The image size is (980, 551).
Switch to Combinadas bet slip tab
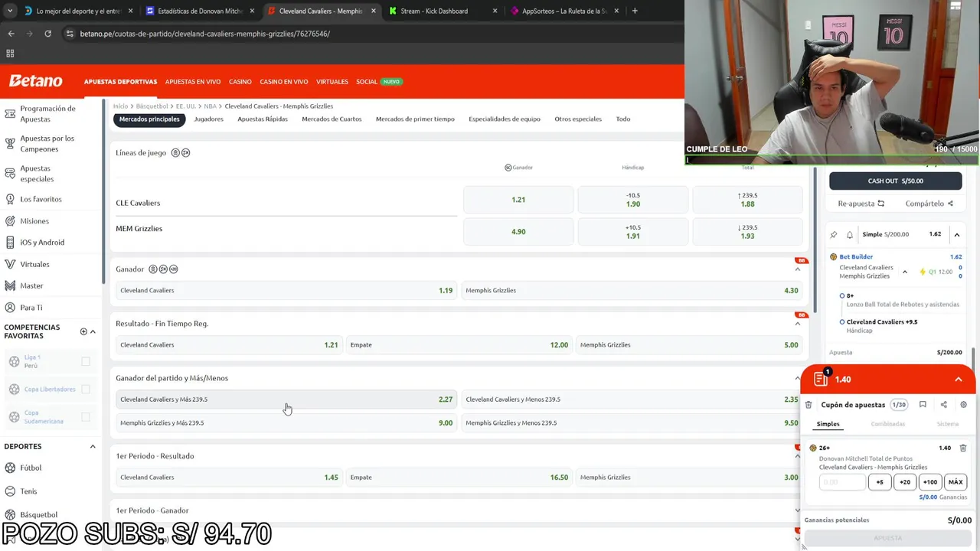(887, 424)
